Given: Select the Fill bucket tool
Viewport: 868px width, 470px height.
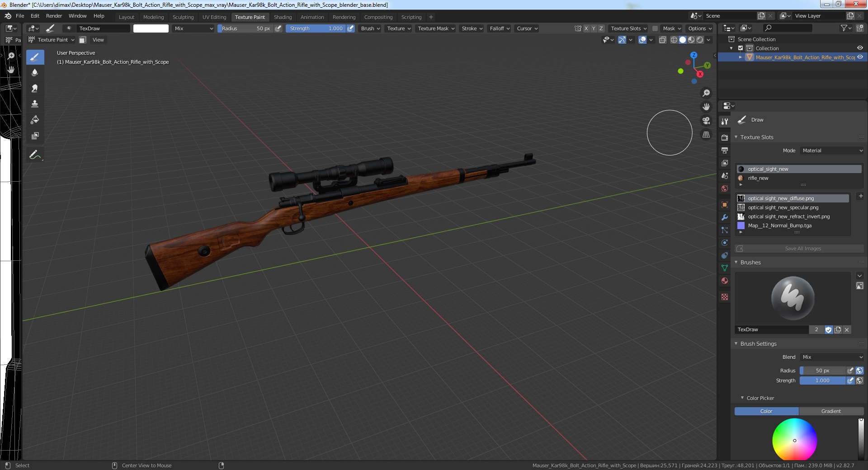Looking at the screenshot, I should tap(35, 120).
